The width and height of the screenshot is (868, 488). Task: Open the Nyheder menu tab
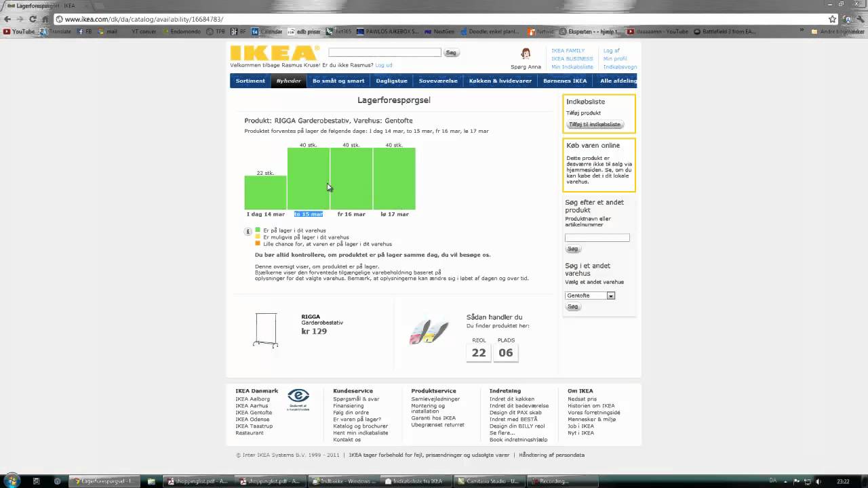point(288,81)
